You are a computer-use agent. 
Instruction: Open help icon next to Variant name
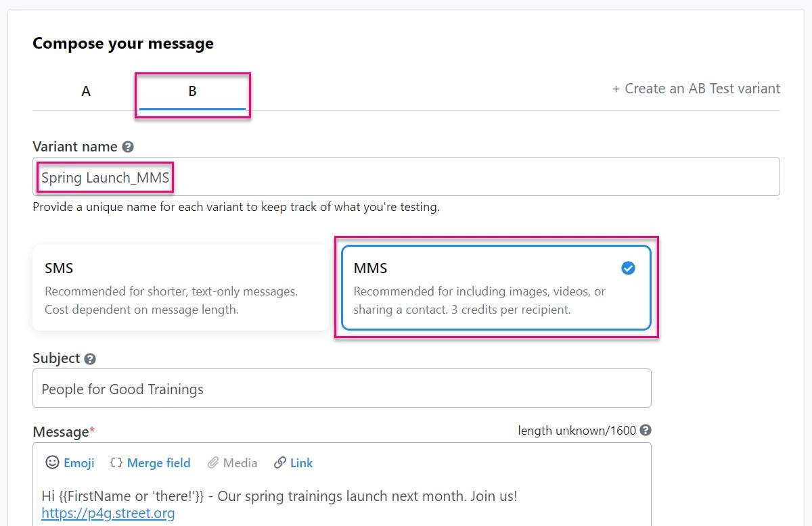click(128, 147)
